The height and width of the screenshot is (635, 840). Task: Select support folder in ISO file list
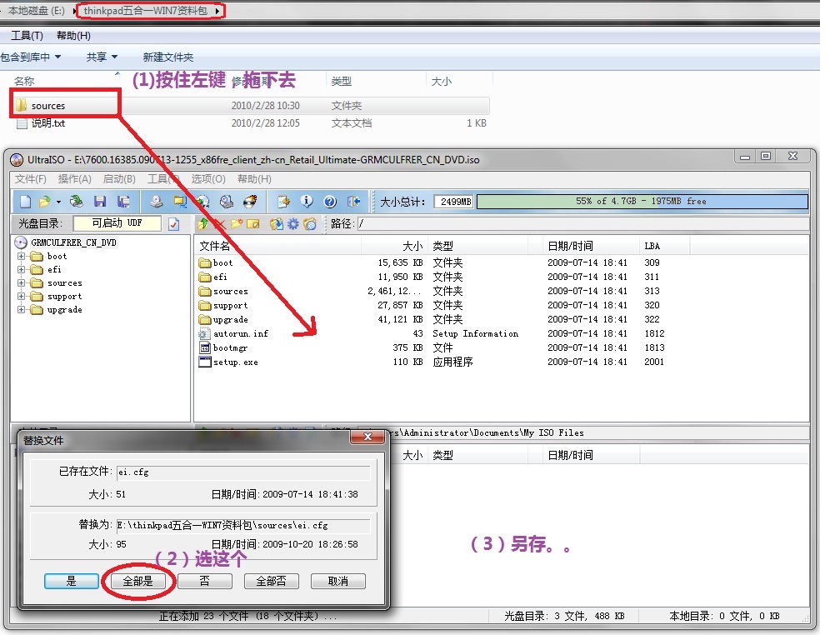[223, 306]
